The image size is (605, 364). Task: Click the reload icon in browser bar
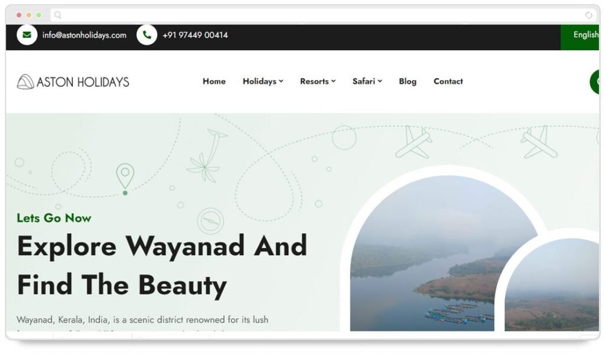pos(588,15)
